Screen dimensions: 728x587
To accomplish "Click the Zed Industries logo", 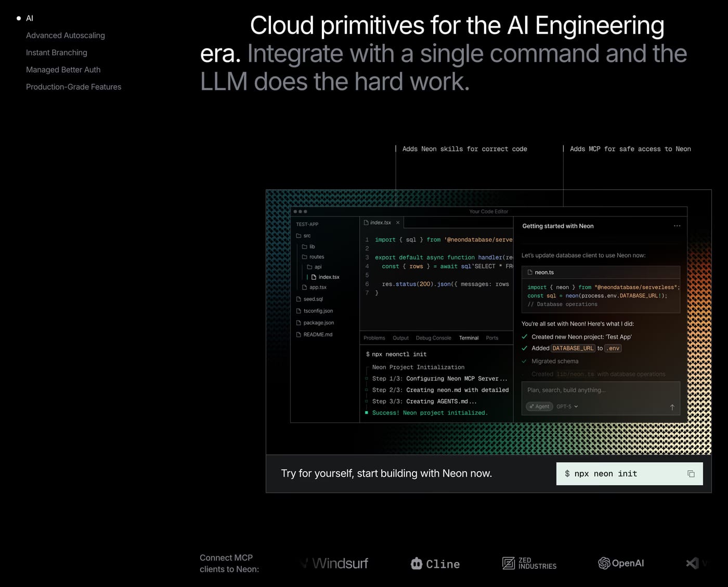I will click(529, 563).
